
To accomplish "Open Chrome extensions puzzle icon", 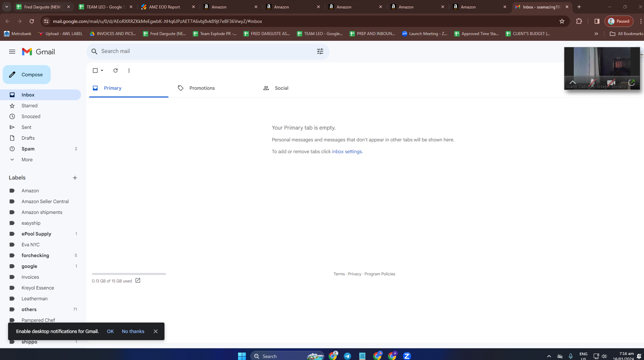I will (579, 21).
